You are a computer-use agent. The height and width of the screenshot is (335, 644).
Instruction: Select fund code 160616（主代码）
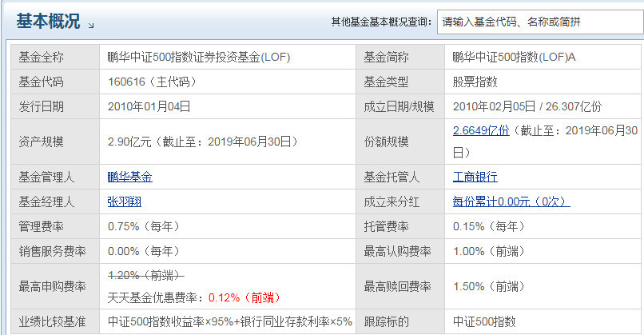tap(153, 82)
